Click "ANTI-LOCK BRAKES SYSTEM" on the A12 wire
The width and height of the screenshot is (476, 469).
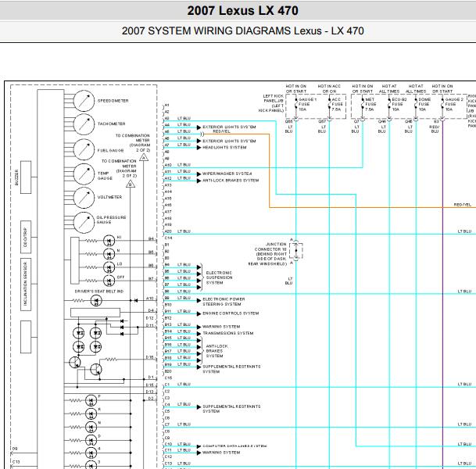(231, 181)
